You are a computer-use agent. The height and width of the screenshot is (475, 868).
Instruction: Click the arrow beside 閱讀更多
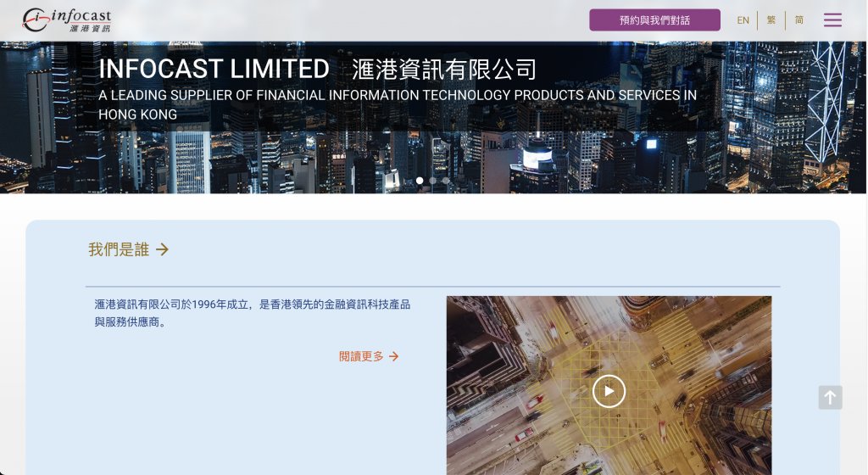point(393,356)
